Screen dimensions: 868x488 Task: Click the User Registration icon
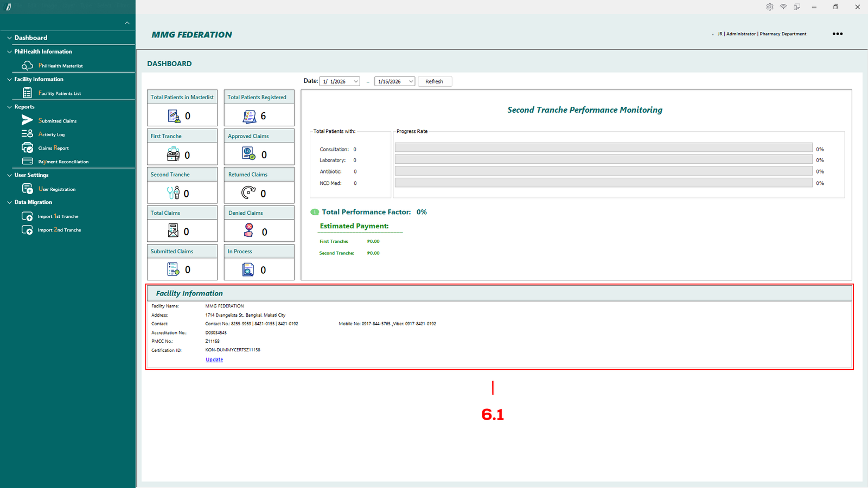[x=27, y=189]
